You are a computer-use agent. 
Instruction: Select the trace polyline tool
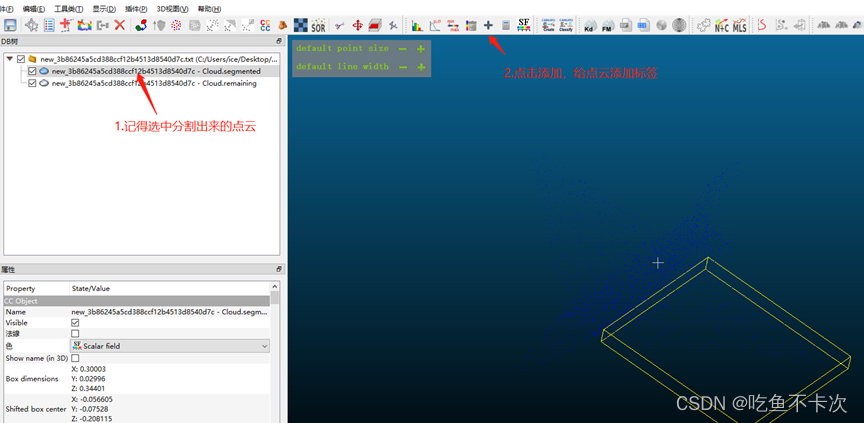pyautogui.click(x=67, y=25)
